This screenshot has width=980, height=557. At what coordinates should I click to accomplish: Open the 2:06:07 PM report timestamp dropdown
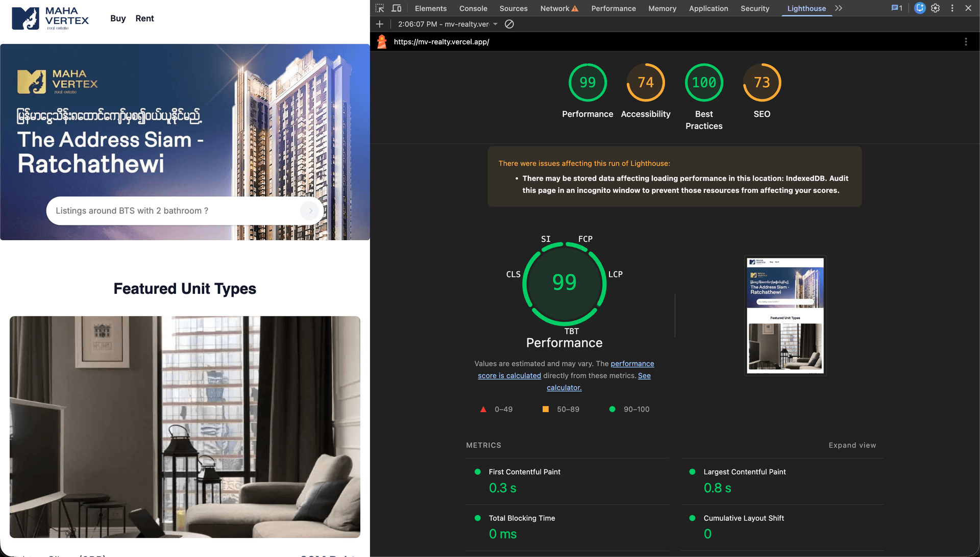[447, 24]
